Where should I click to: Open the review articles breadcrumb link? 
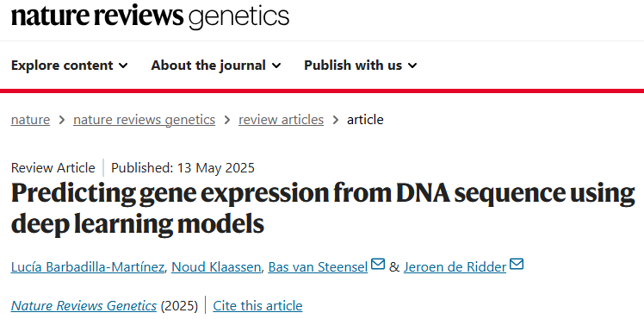[x=281, y=120]
